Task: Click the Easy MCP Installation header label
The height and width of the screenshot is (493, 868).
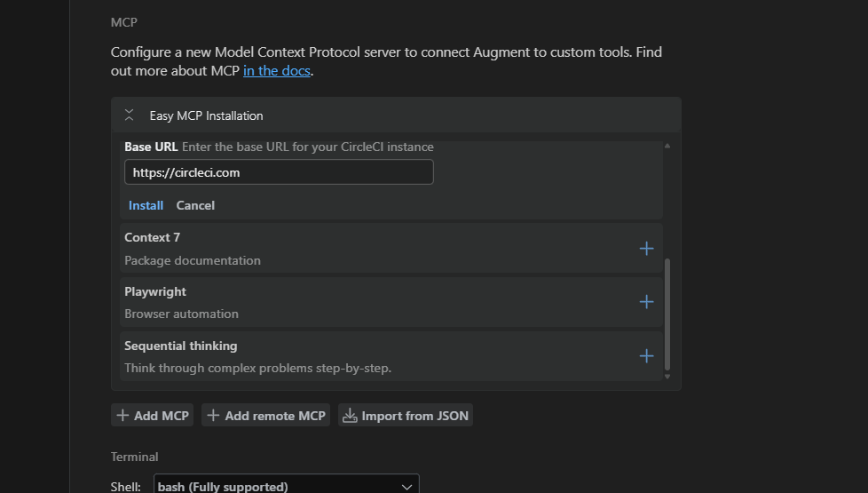Action: tap(206, 115)
